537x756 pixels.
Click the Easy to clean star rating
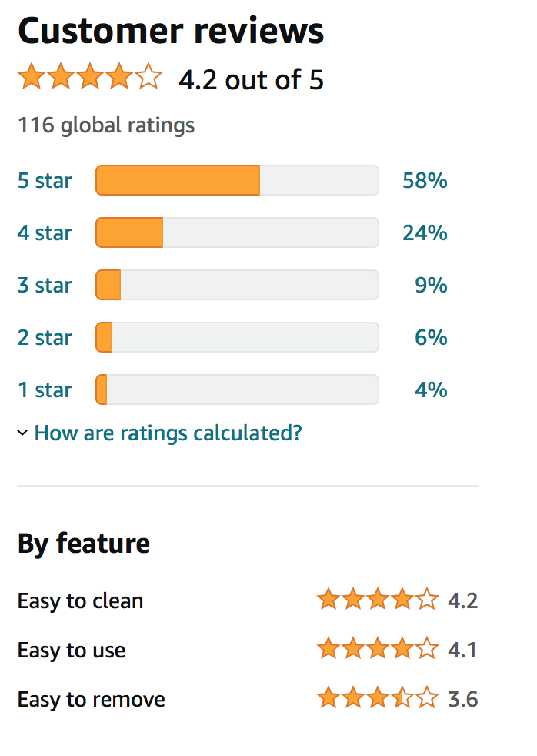pos(378,599)
